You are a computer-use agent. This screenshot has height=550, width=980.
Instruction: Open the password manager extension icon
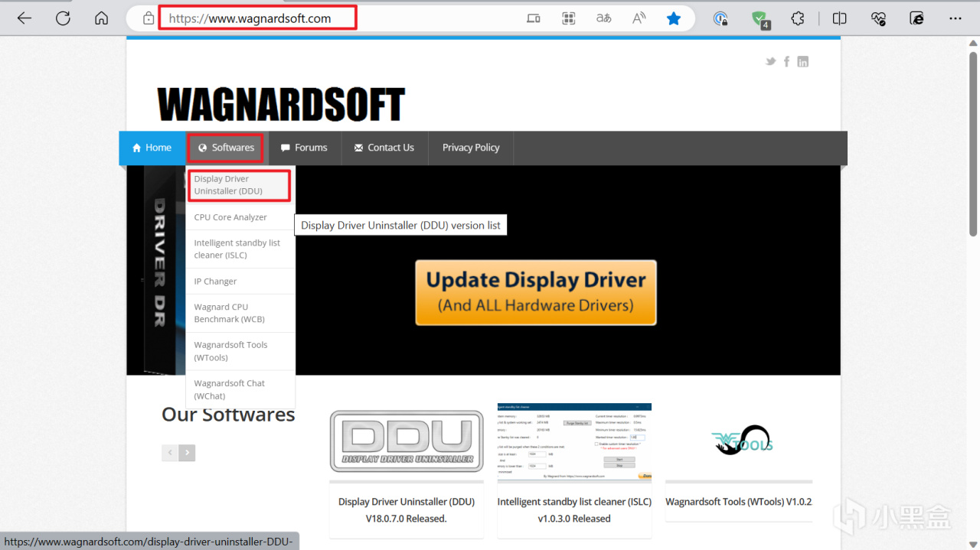(x=720, y=18)
